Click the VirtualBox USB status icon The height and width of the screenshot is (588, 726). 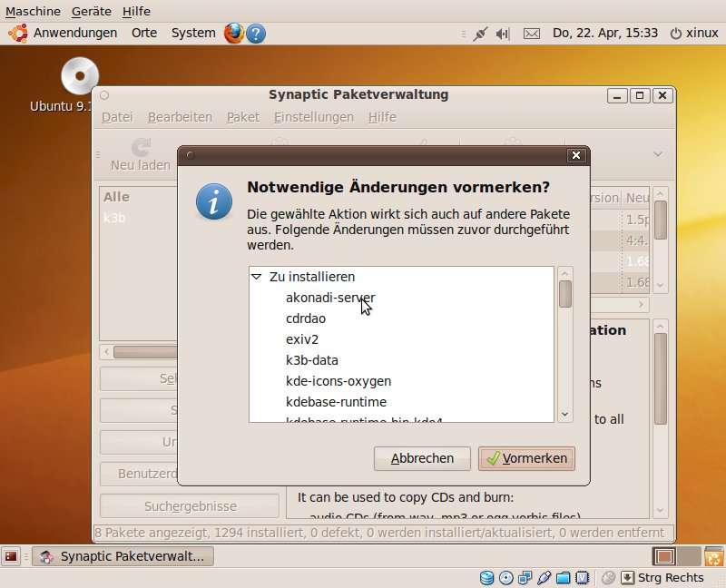pos(544,577)
